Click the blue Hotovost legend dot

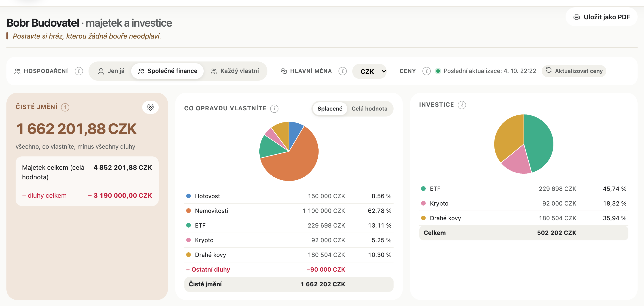189,196
